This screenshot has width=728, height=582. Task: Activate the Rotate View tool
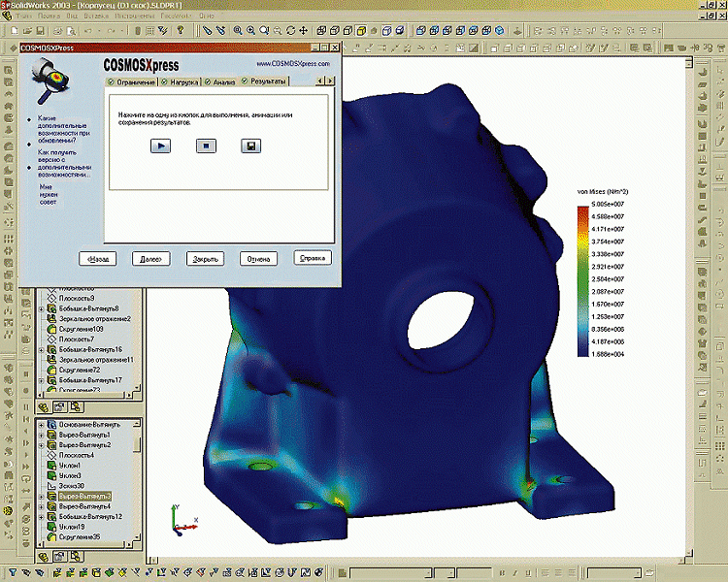tap(290, 31)
